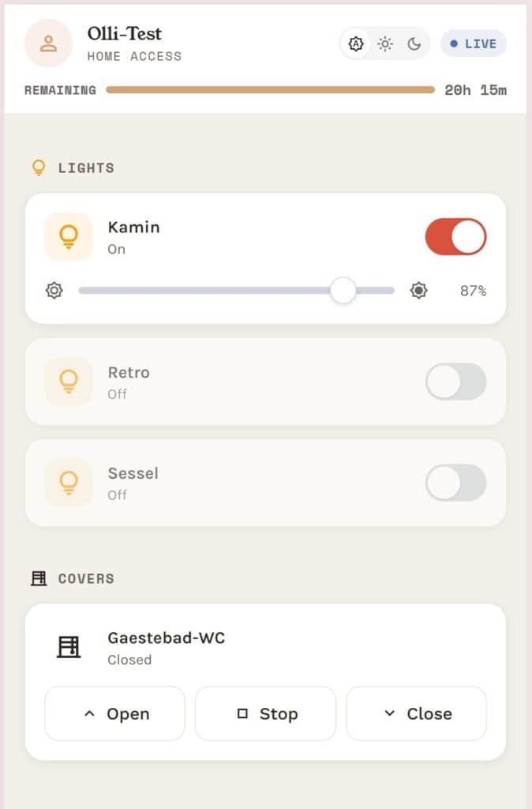Click the user avatar for Olli-Test
The height and width of the screenshot is (809, 532).
click(48, 43)
